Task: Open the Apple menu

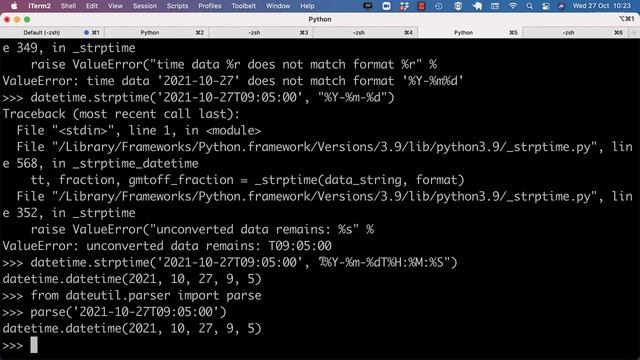Action: (x=14, y=6)
